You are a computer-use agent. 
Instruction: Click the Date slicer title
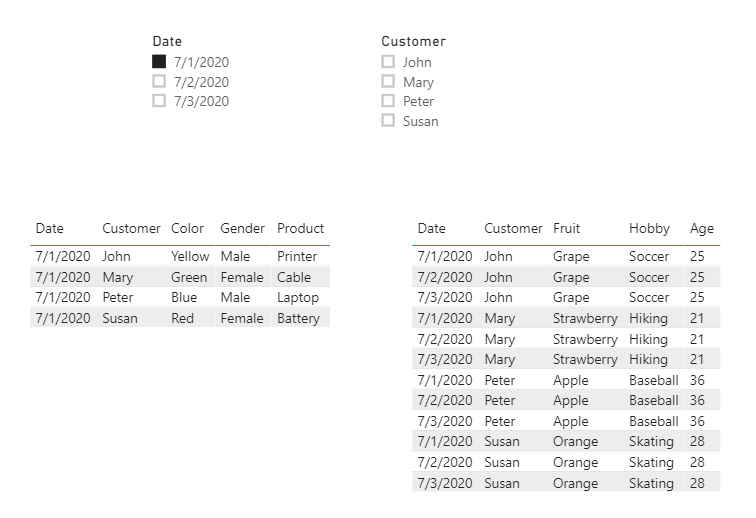(167, 41)
